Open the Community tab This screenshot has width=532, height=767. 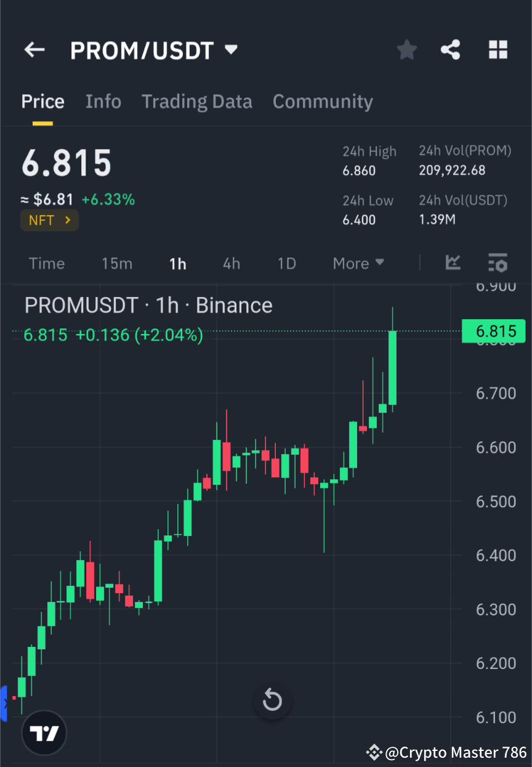(x=323, y=101)
